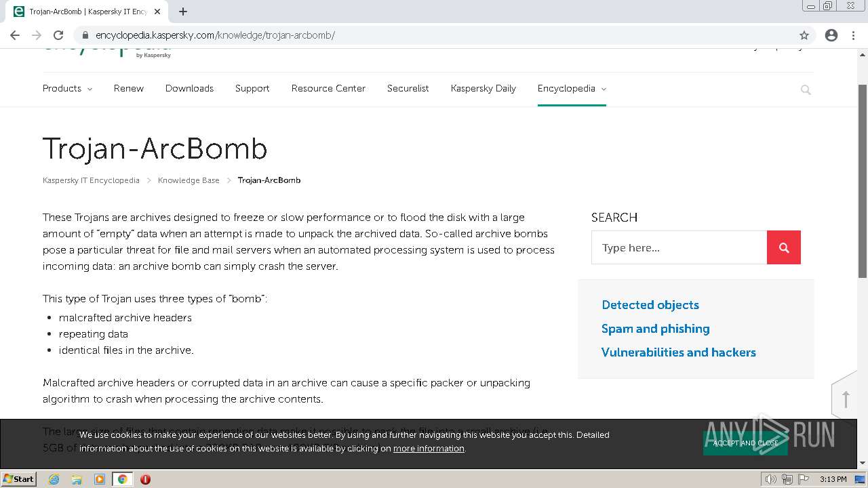Reload the current page
The height and width of the screenshot is (488, 868).
coord(58,35)
